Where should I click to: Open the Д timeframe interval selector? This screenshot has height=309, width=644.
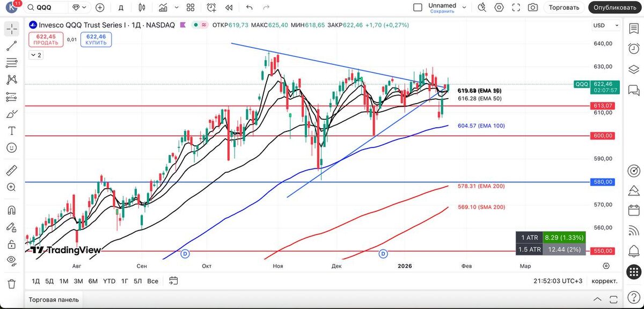click(121, 8)
